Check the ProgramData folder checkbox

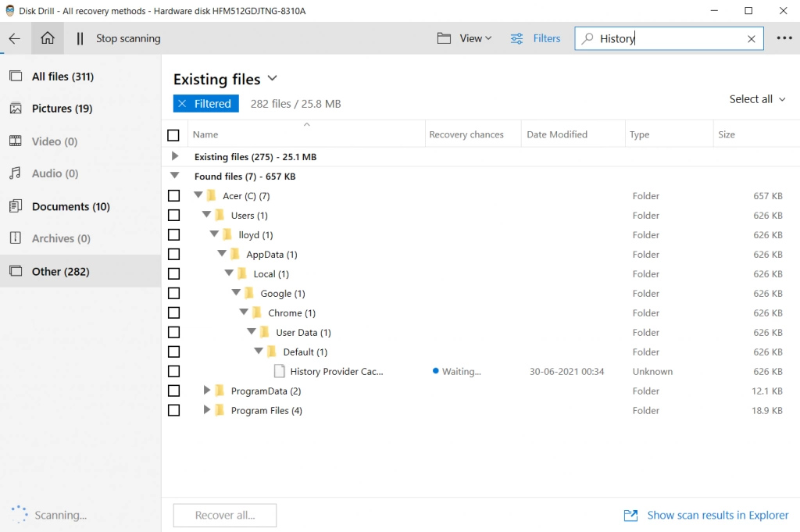point(173,391)
